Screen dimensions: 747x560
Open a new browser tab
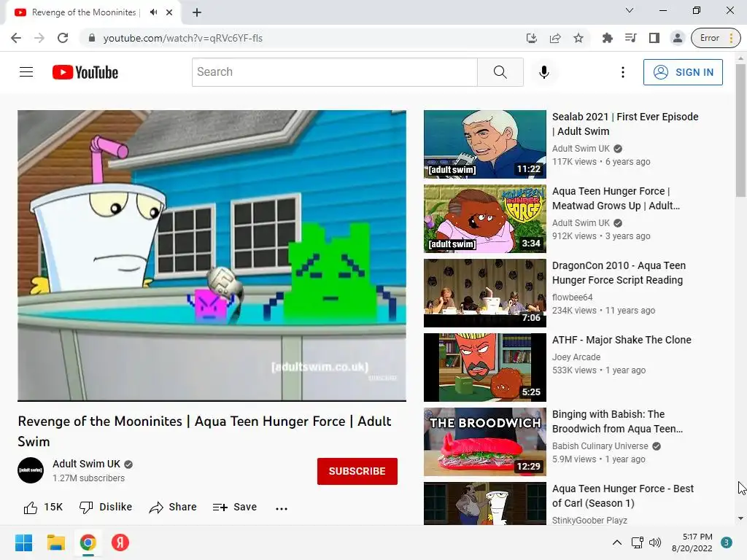(197, 12)
